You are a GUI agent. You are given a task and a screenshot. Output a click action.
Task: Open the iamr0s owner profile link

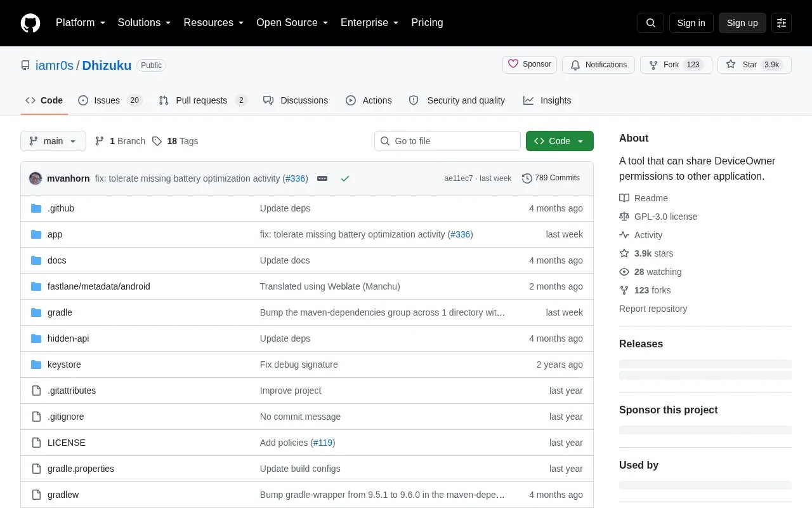[x=55, y=65]
